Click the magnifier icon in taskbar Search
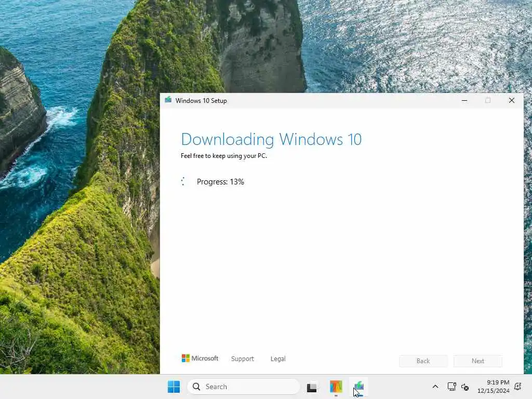The image size is (532, 399). coord(196,387)
